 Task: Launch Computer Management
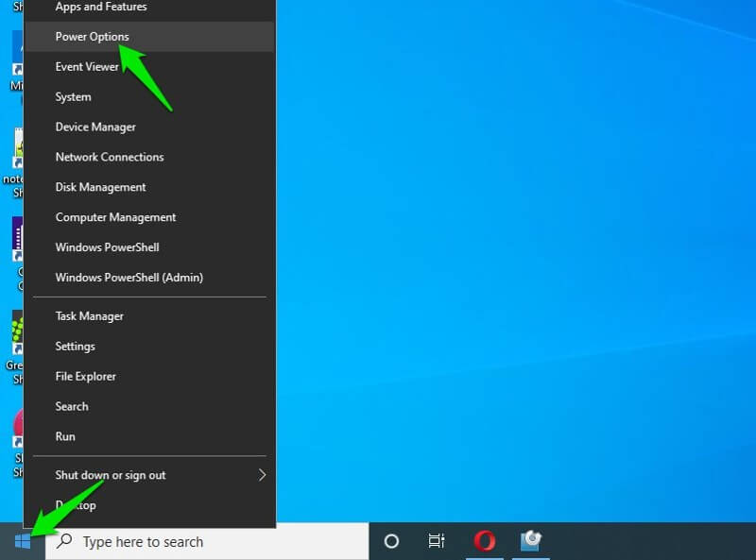click(x=149, y=217)
